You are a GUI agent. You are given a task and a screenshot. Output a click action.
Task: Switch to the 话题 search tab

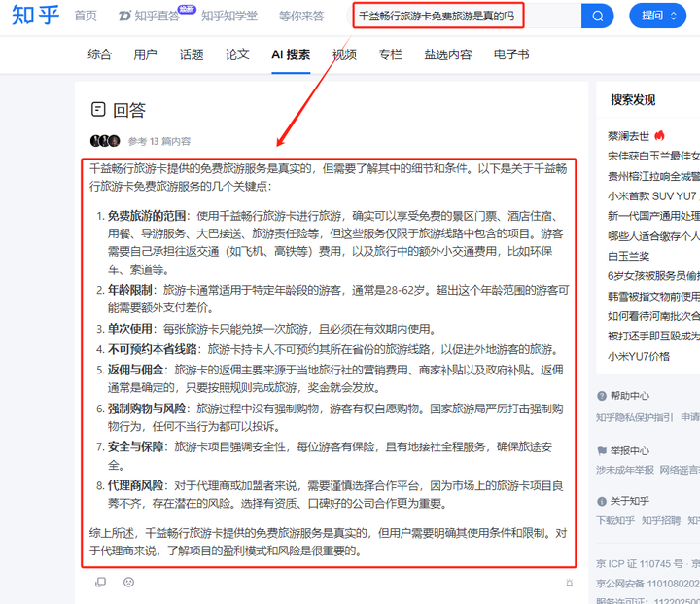(192, 54)
